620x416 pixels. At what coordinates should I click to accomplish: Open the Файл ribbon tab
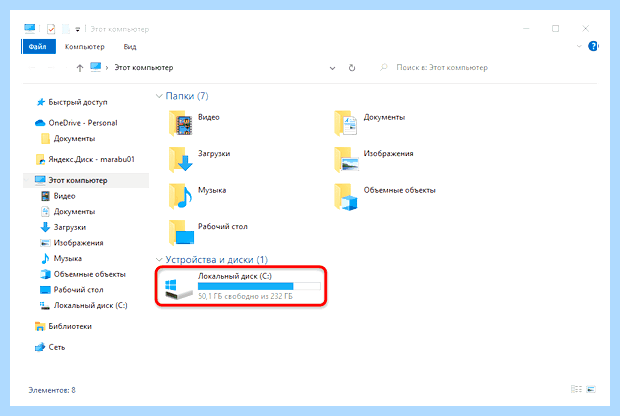[38, 47]
